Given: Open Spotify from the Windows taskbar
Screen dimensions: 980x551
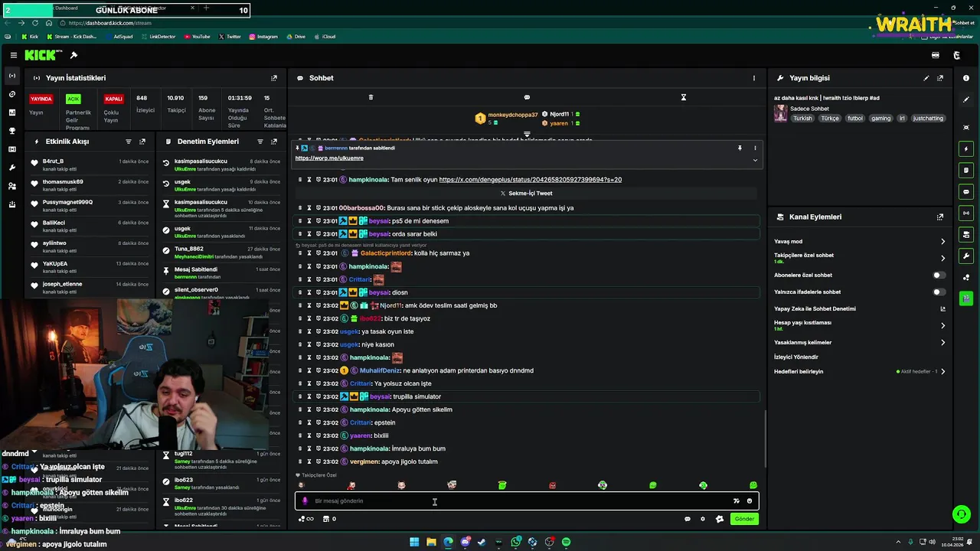Looking at the screenshot, I should [x=566, y=542].
